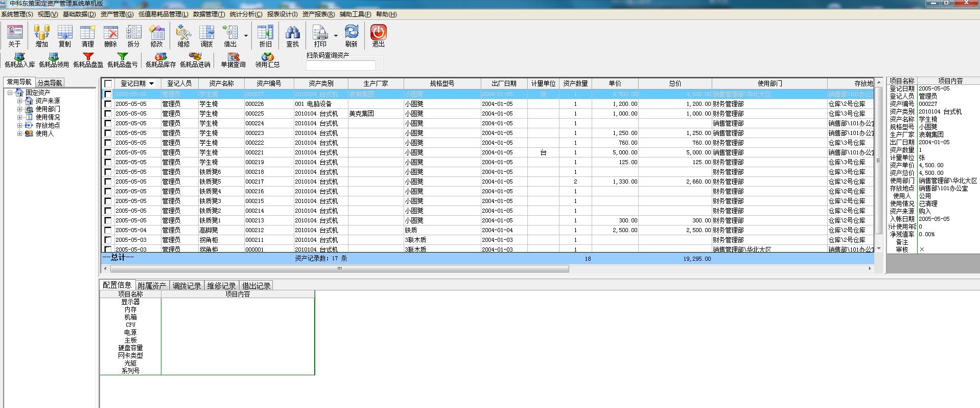Open 低耗品入库 stock-in icon
Image resolution: width=980 pixels, height=408 pixels.
click(19, 60)
